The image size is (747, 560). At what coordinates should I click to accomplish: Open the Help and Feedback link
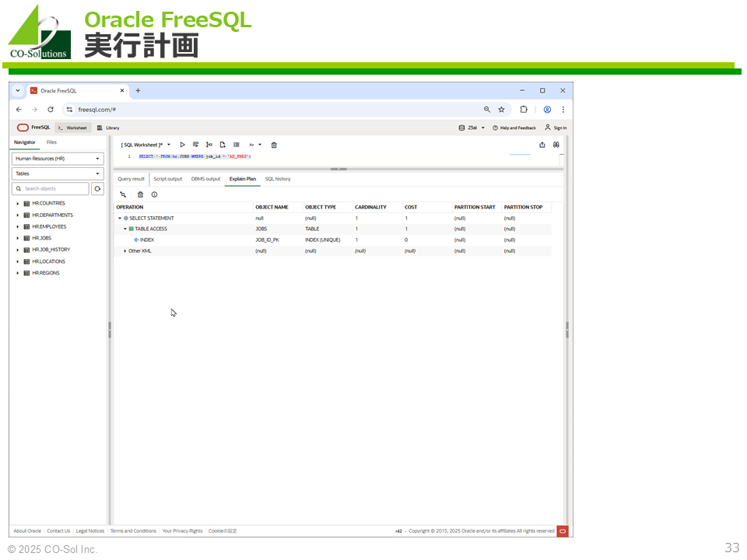[514, 128]
